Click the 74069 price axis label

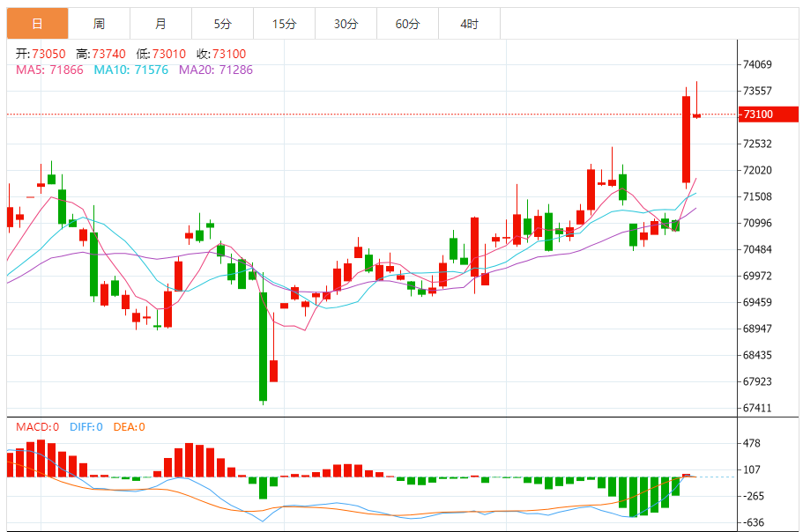(757, 64)
